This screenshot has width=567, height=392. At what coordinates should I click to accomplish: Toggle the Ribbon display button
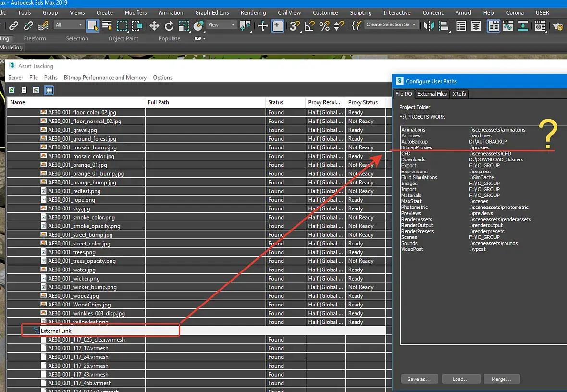(x=493, y=25)
